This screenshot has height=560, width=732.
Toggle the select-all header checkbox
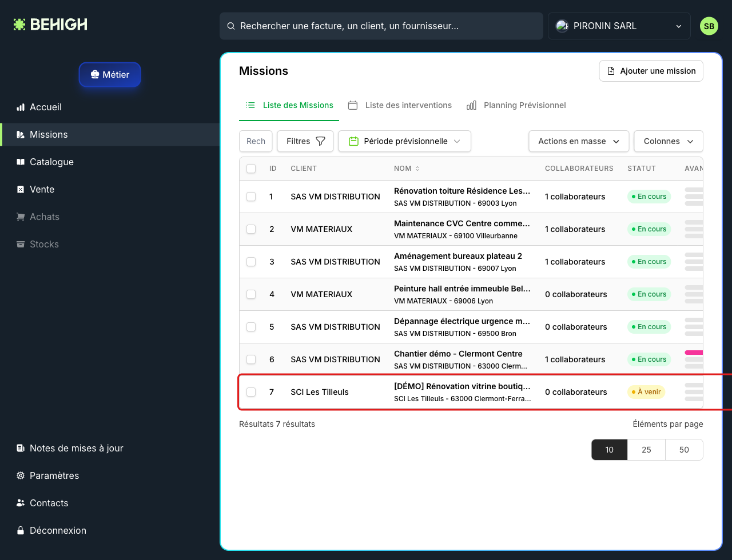tap(251, 169)
